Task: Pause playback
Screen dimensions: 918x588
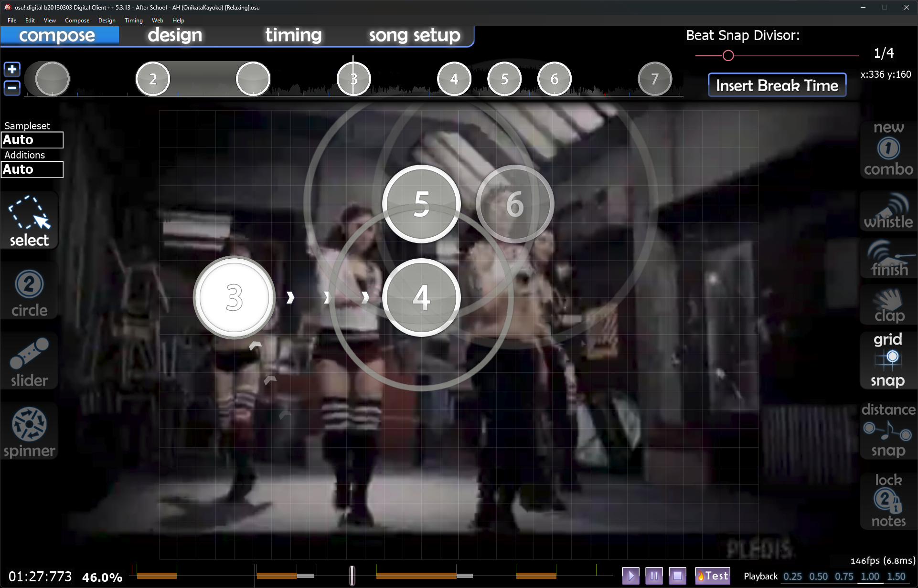Action: click(654, 576)
